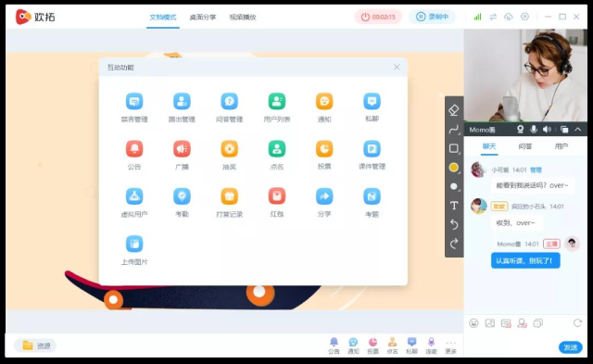Pick the yellow color swatch in toolbar
Screen dimensions: 593x364
click(454, 168)
